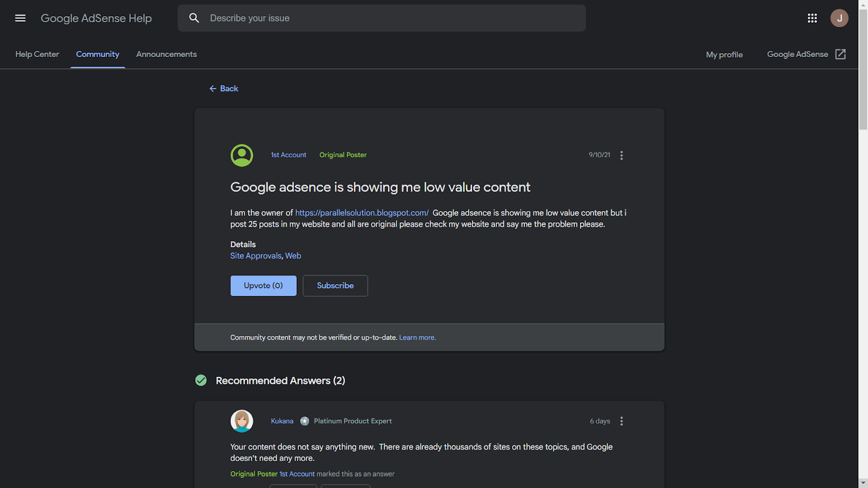Click the question title heading
This screenshot has height=488, width=868.
click(x=380, y=187)
